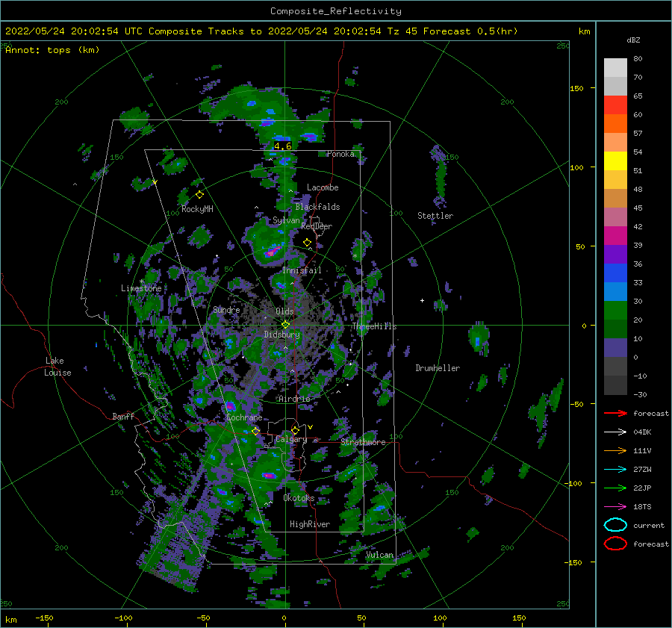Click the blue 36 dBZ color swatch

pyautogui.click(x=615, y=273)
